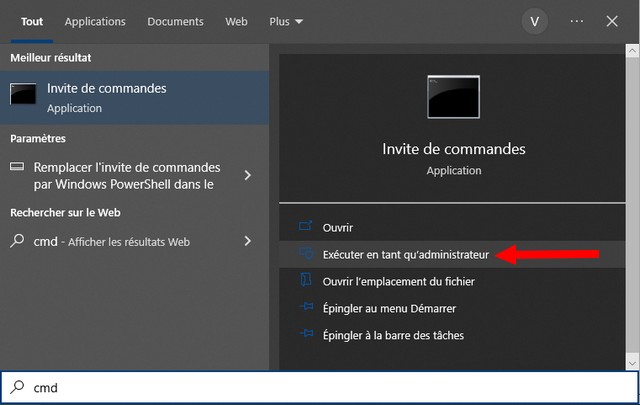Viewport: 640px width, 405px height.
Task: Click the folder icon for Ouvrir l'emplacement du fichier
Action: 306,282
